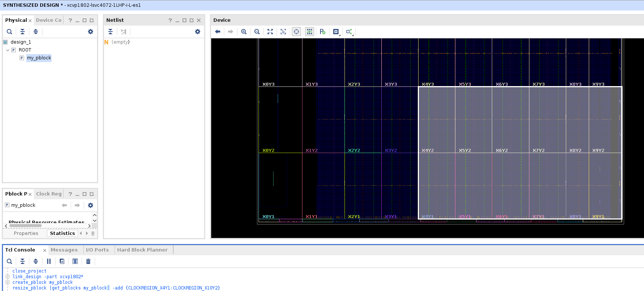This screenshot has height=291, width=644.
Task: Switch to the Messages tab
Action: 64,250
